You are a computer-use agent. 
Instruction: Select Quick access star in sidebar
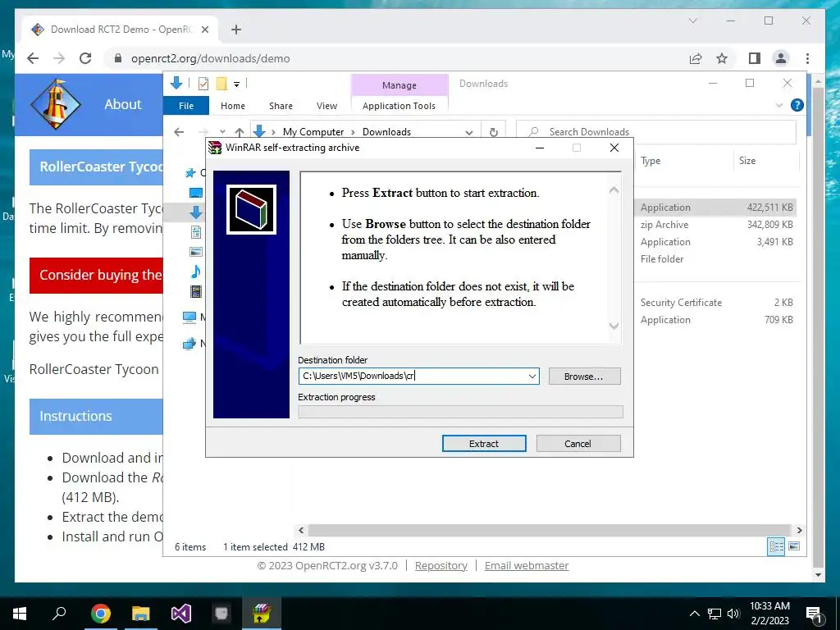(x=190, y=172)
